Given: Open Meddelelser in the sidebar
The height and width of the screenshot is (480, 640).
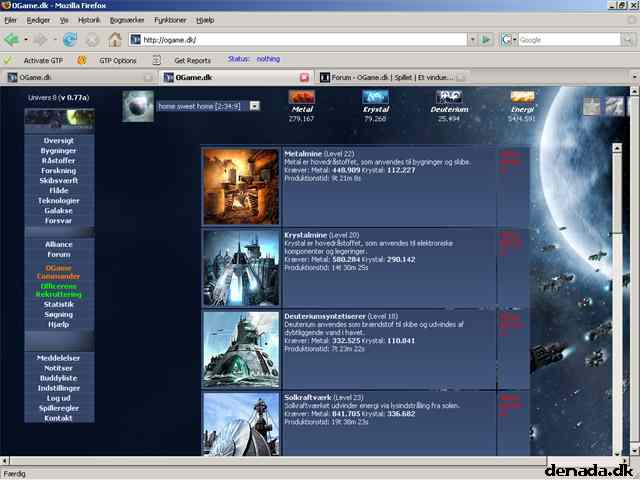Looking at the screenshot, I should [x=58, y=358].
